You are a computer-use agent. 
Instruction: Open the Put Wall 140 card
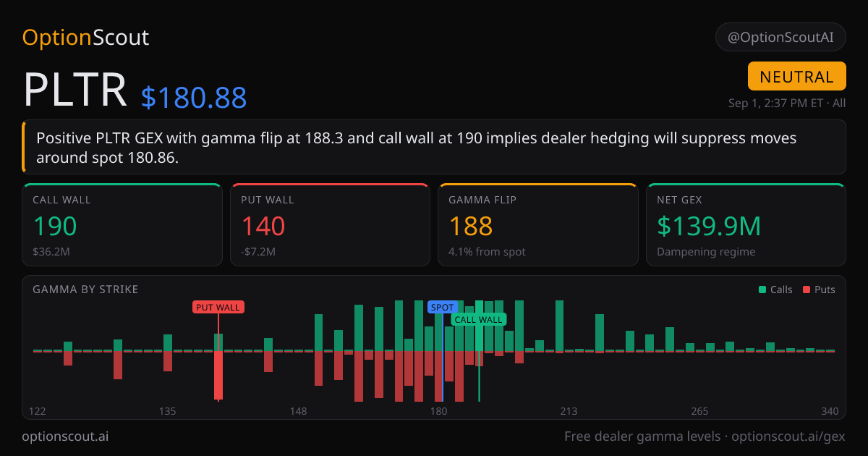coord(330,225)
